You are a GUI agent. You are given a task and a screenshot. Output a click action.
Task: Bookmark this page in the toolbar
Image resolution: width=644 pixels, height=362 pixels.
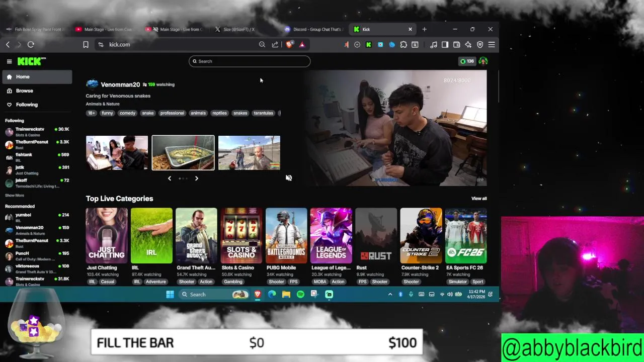pyautogui.click(x=86, y=45)
